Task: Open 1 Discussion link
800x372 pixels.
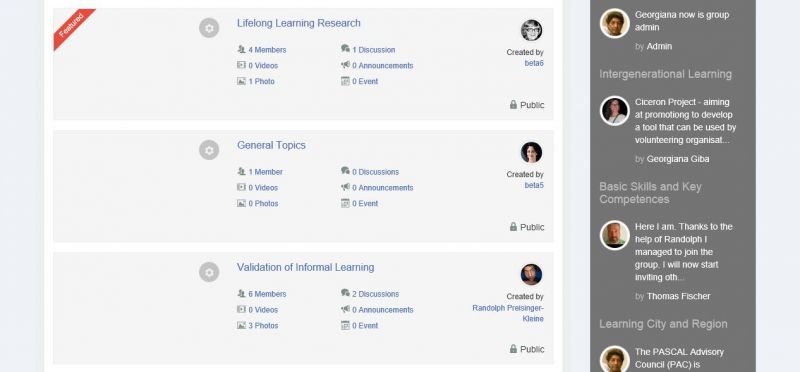Action: (x=373, y=50)
